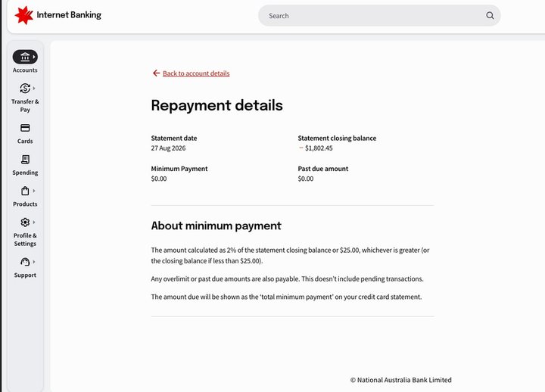Expand the Profile & Settings chevron
The width and height of the screenshot is (545, 392).
click(x=34, y=222)
